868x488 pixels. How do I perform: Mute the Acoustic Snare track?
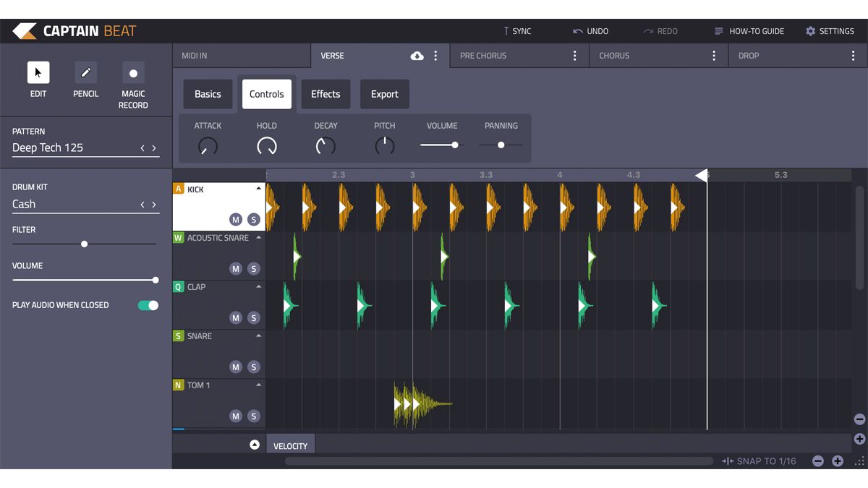point(236,269)
